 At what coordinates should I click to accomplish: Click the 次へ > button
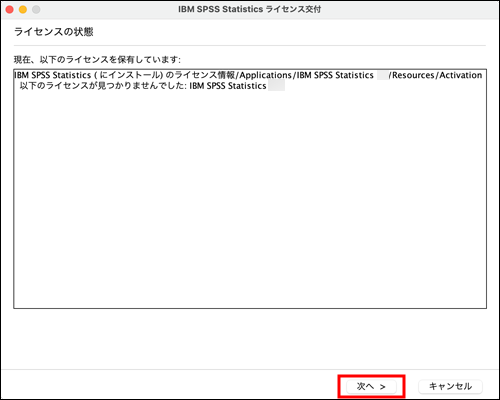371,386
